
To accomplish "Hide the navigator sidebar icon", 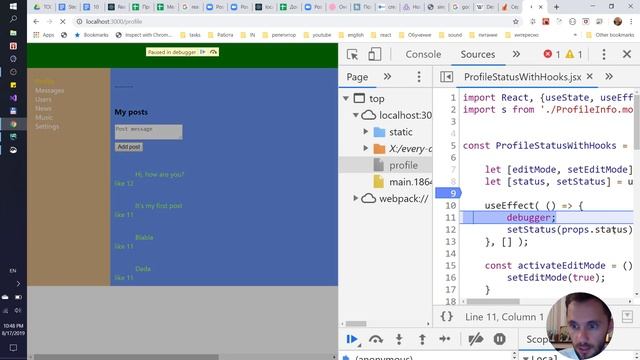I will 446,77.
